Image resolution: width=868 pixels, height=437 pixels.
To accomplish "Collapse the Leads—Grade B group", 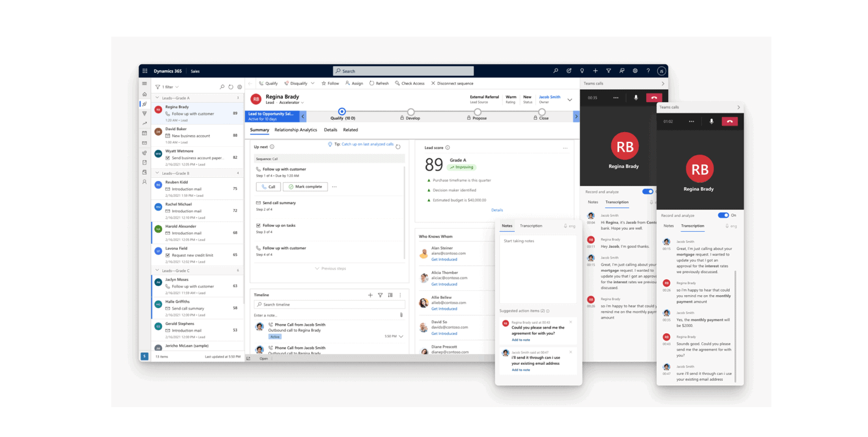I will [157, 173].
